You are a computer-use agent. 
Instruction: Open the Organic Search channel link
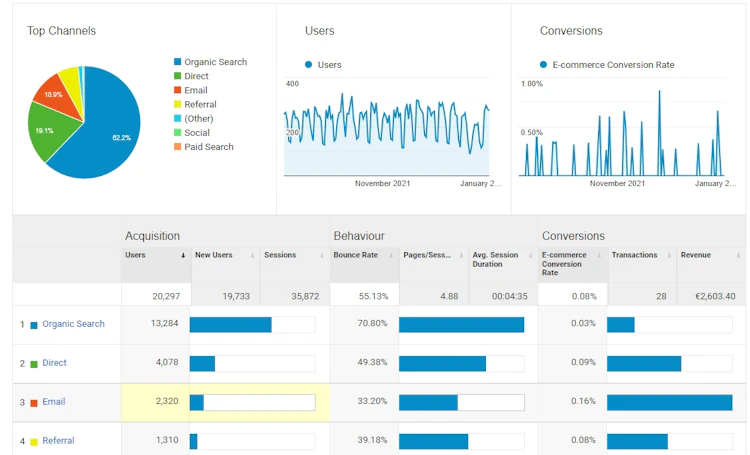coord(73,324)
